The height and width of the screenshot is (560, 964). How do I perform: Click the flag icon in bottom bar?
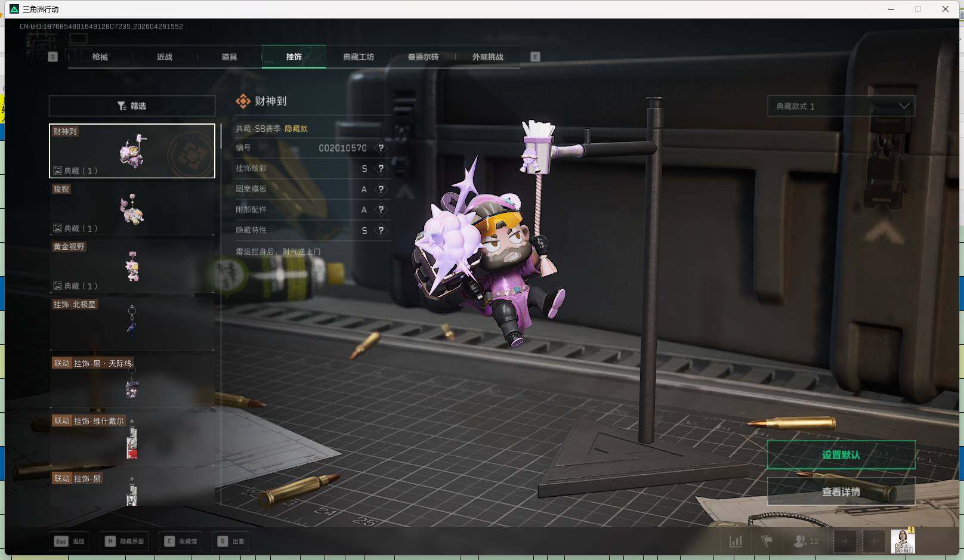point(767,542)
